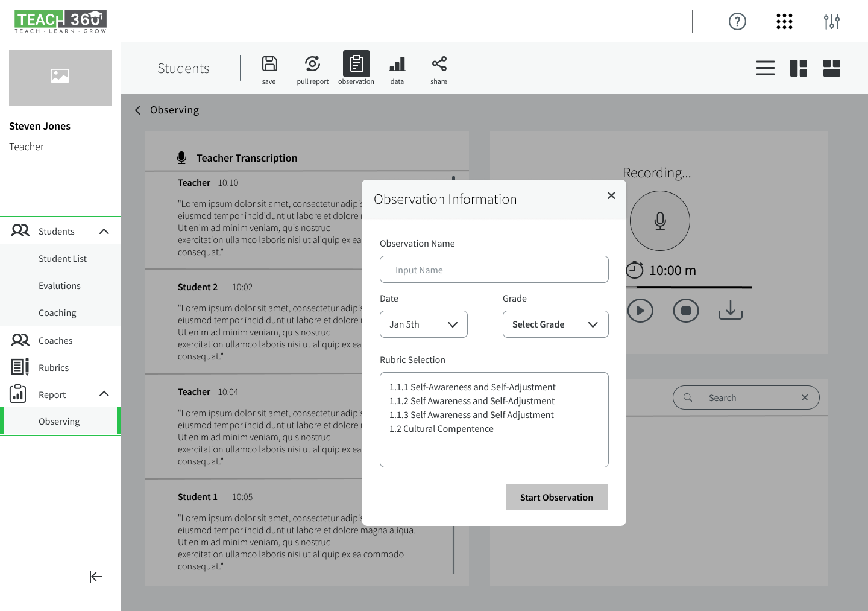Click the profile image placeholder

pos(60,78)
